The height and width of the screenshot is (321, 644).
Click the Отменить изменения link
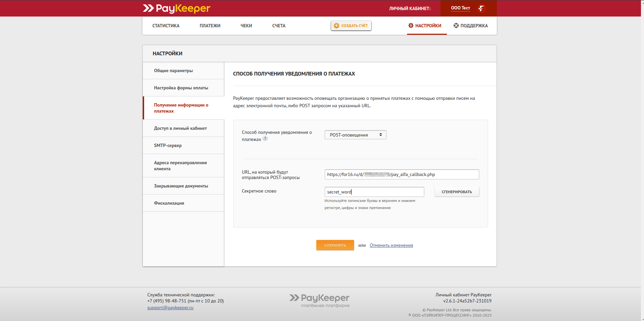tap(391, 245)
